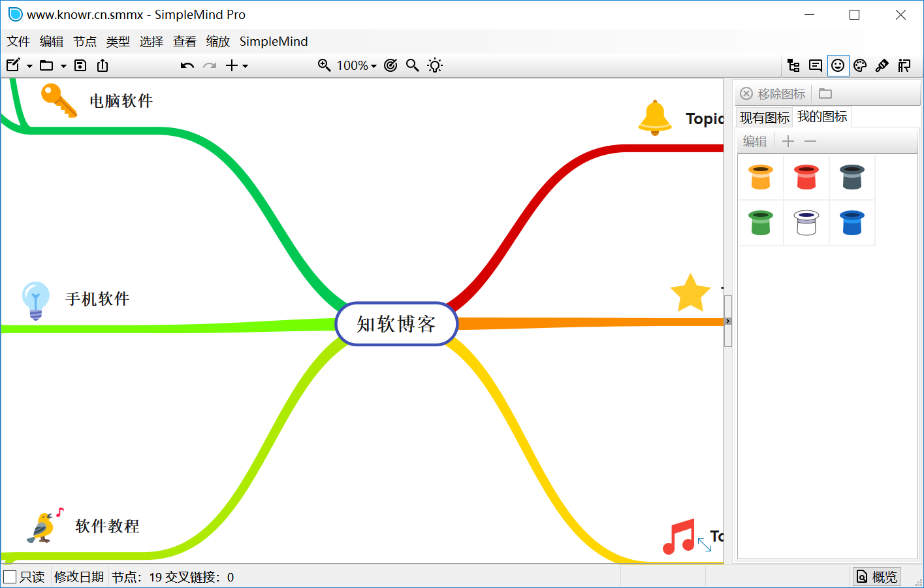Click the yellow bell topic icon

tap(655, 118)
